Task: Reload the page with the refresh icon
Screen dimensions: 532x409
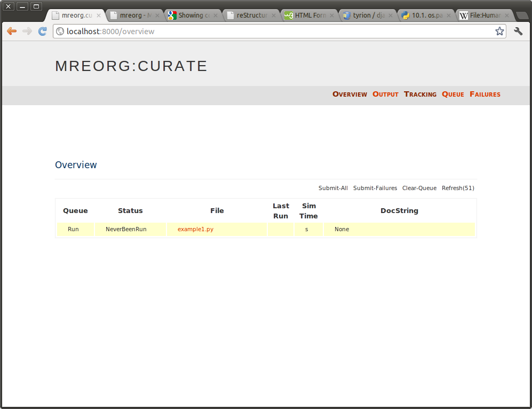Action: pyautogui.click(x=42, y=31)
